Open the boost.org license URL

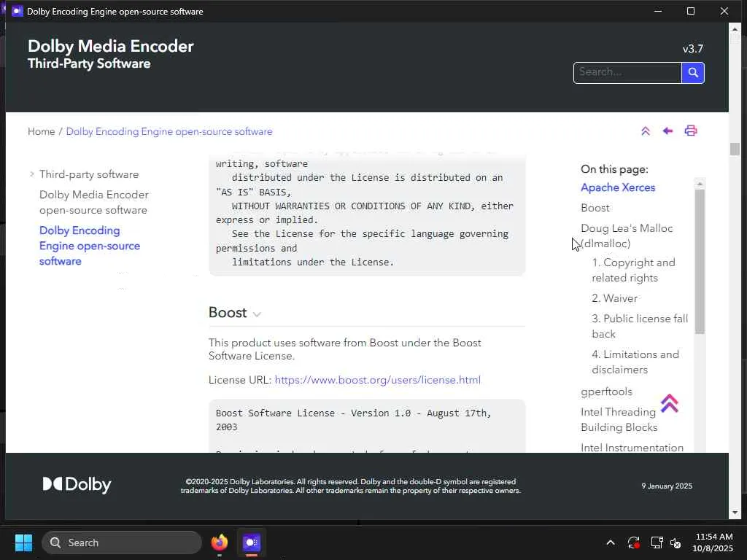(377, 380)
